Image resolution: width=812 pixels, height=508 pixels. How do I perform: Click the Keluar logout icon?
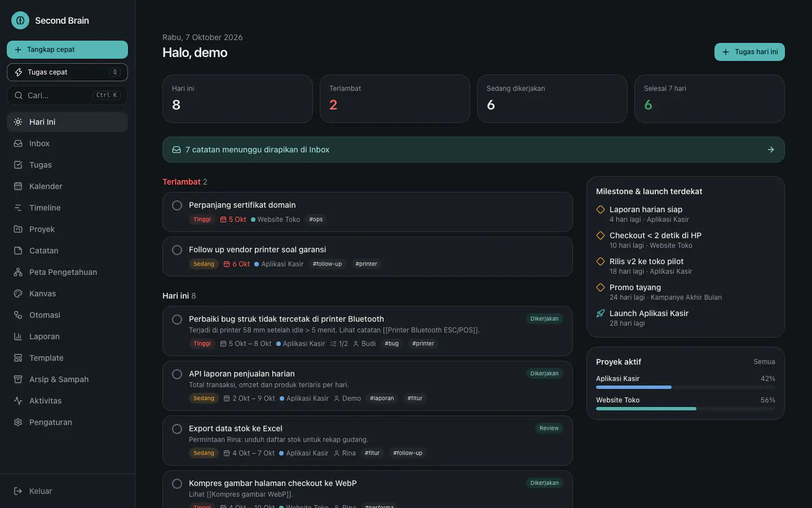tap(18, 491)
